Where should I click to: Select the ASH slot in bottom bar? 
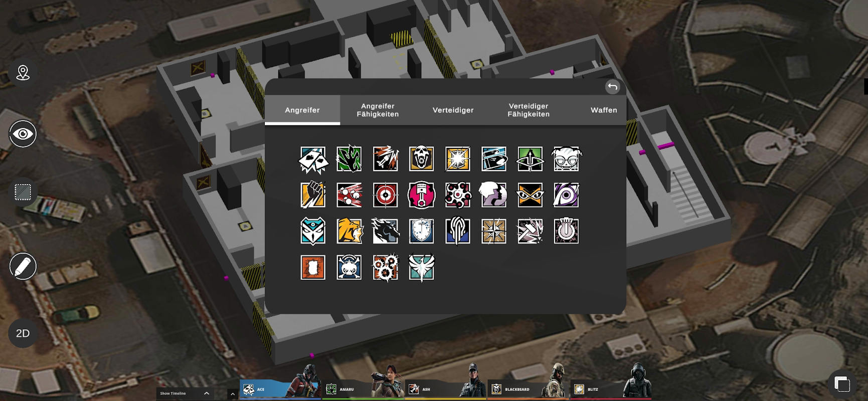[446, 389]
